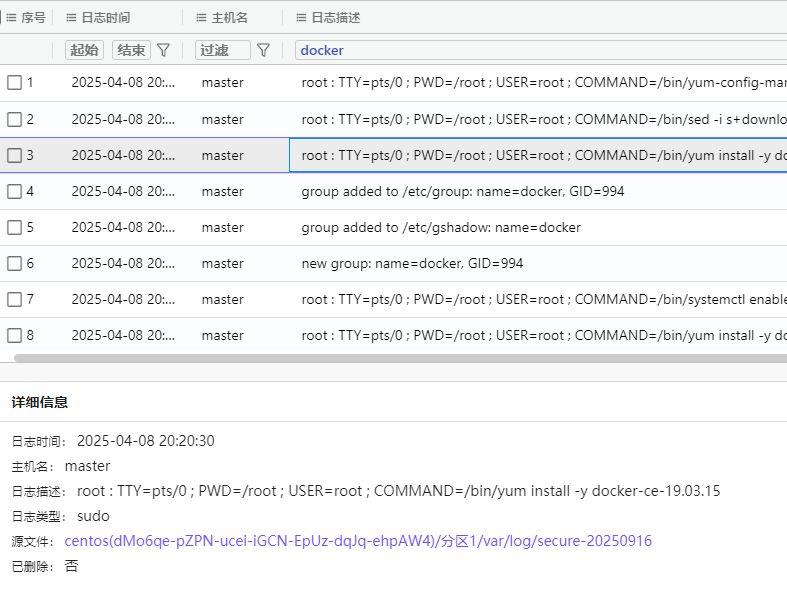Open the 日志时间 column menu icon
The image size is (787, 591).
(x=72, y=18)
